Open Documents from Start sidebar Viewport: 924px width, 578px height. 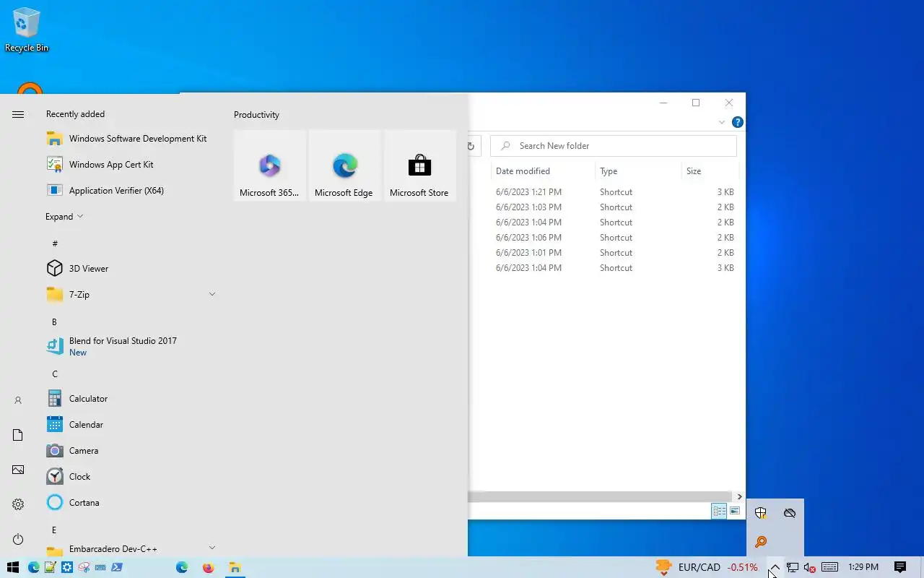[18, 435]
